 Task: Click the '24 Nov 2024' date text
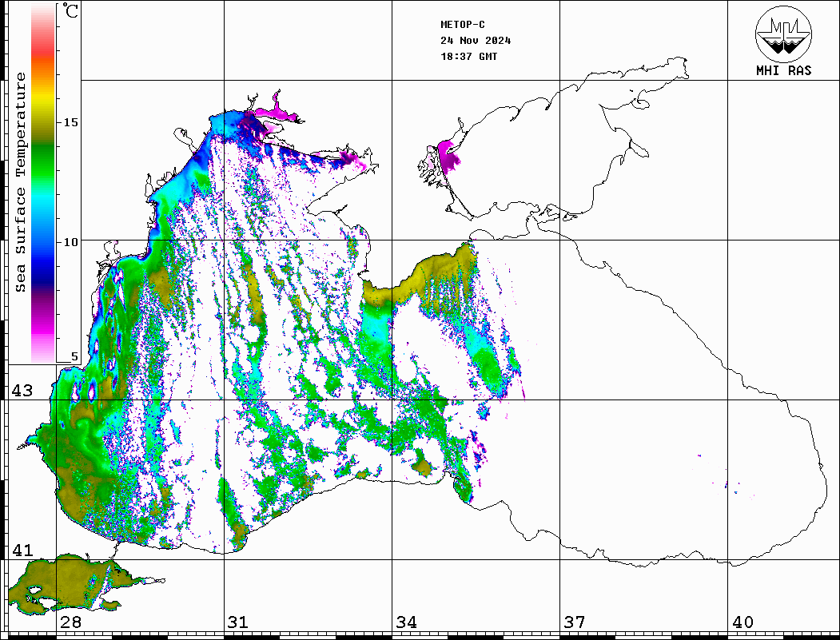pyautogui.click(x=476, y=41)
